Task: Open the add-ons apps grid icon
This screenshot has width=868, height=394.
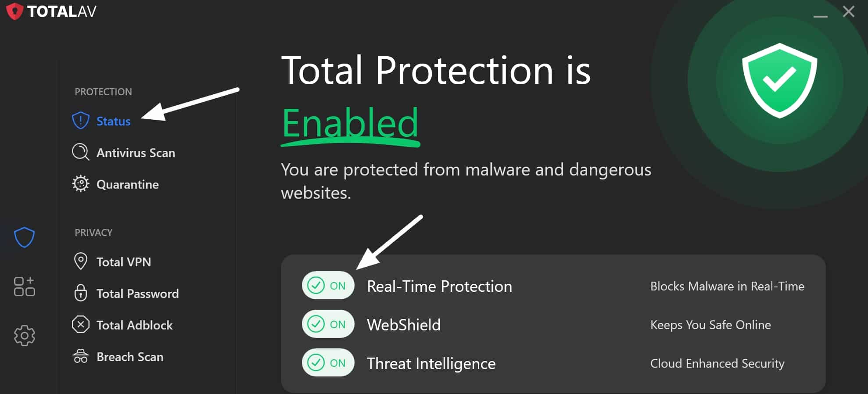Action: pyautogui.click(x=24, y=287)
